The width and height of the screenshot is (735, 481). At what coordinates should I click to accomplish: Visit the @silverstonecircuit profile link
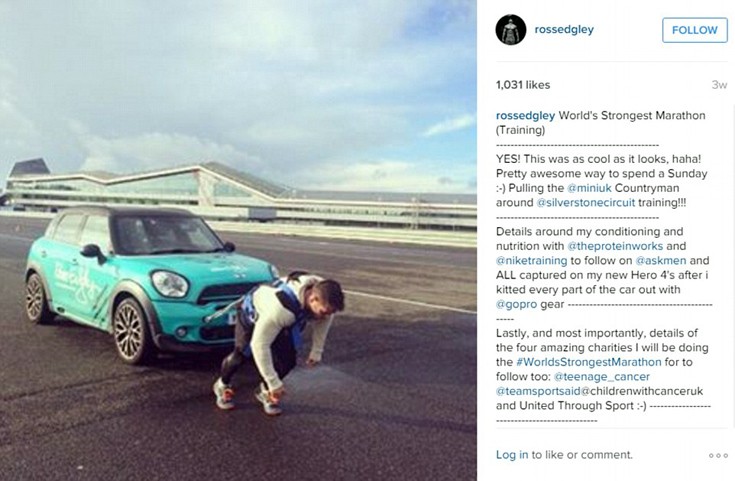(585, 203)
